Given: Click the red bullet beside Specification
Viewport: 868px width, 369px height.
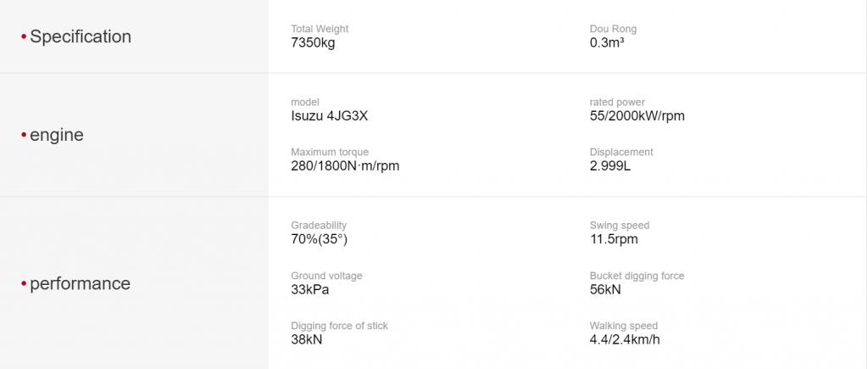Looking at the screenshot, I should pos(24,37).
